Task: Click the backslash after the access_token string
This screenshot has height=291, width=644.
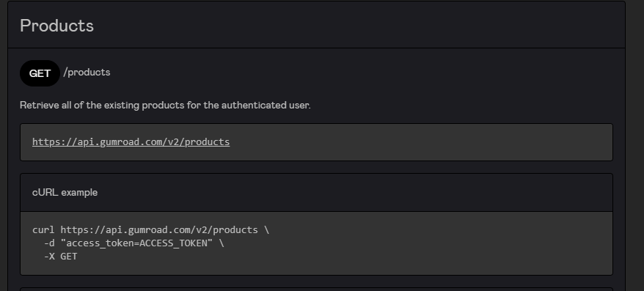Action: 222,243
